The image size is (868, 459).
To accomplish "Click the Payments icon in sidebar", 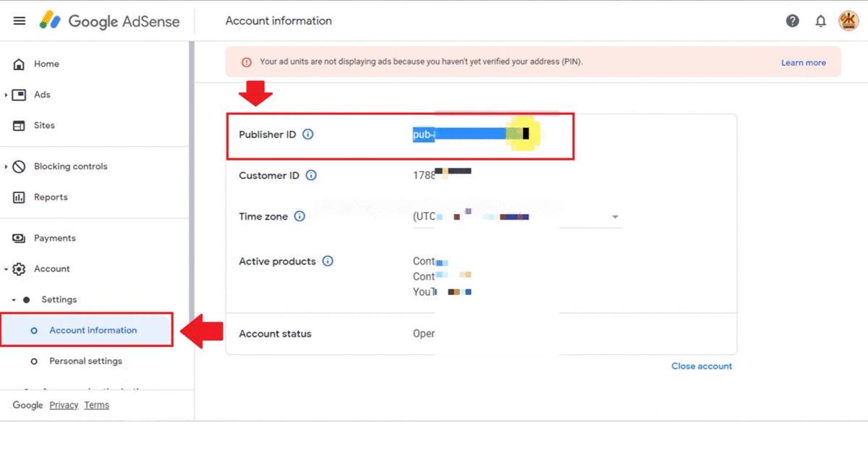I will tap(20, 239).
